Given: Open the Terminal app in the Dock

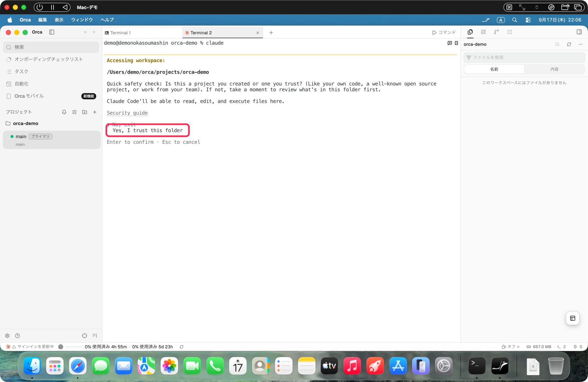Looking at the screenshot, I should (477, 366).
